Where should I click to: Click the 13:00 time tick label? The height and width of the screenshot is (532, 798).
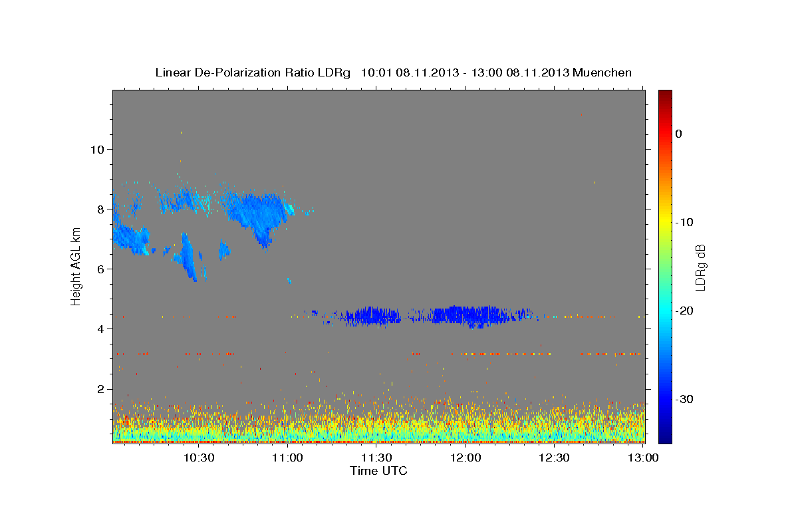tap(643, 458)
